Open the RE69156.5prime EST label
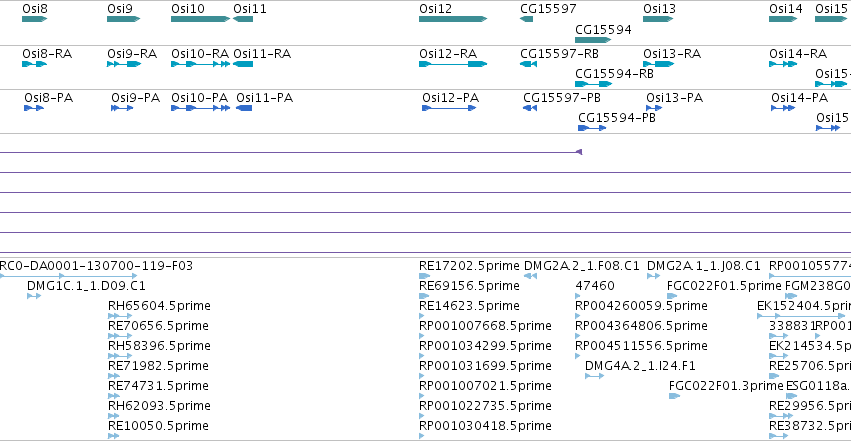 tap(469, 286)
